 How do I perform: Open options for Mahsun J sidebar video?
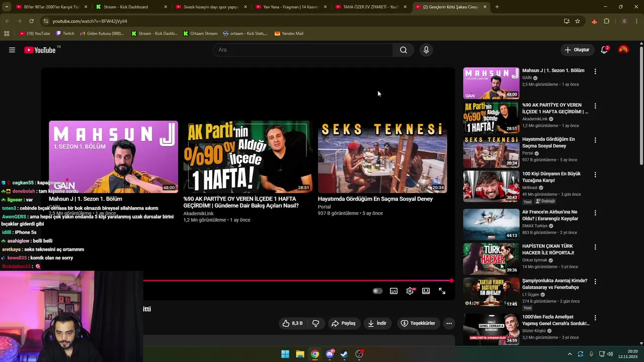coord(595,71)
